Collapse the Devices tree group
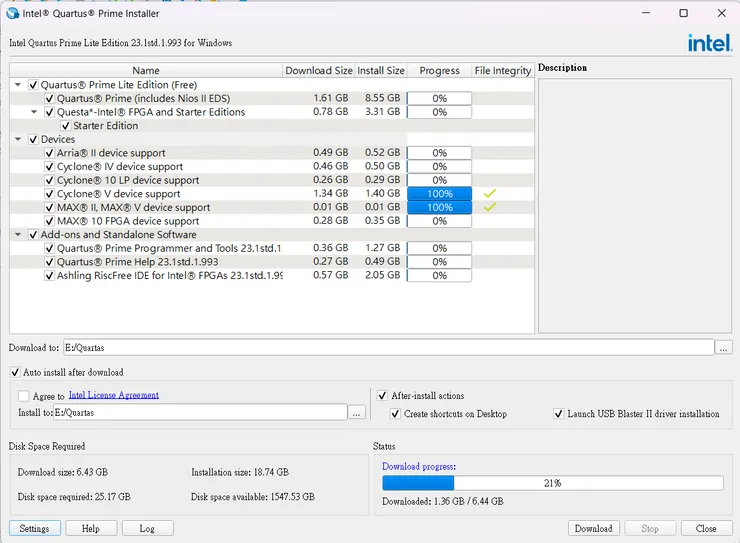This screenshot has height=543, width=740. pos(18,140)
